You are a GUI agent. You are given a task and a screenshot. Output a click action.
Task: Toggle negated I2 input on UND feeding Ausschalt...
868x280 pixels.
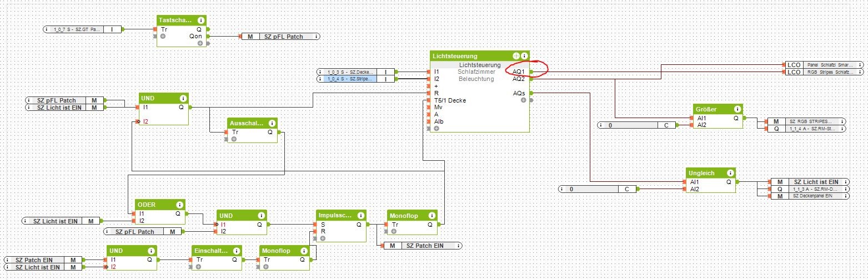tap(139, 121)
